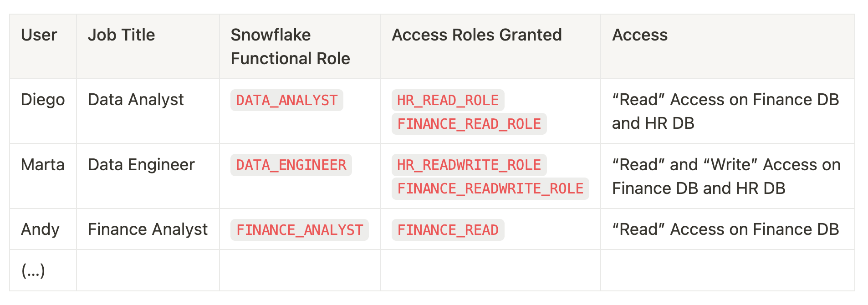Click the Access Roles Granted header

coord(476,35)
